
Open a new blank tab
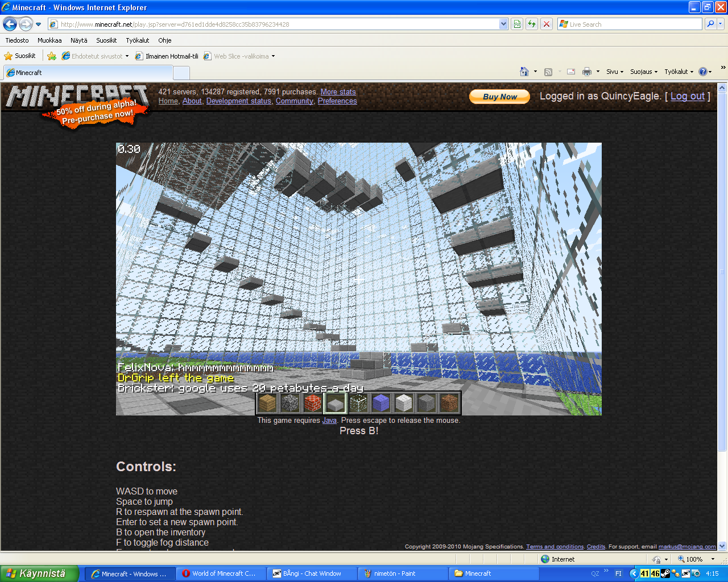pos(181,73)
